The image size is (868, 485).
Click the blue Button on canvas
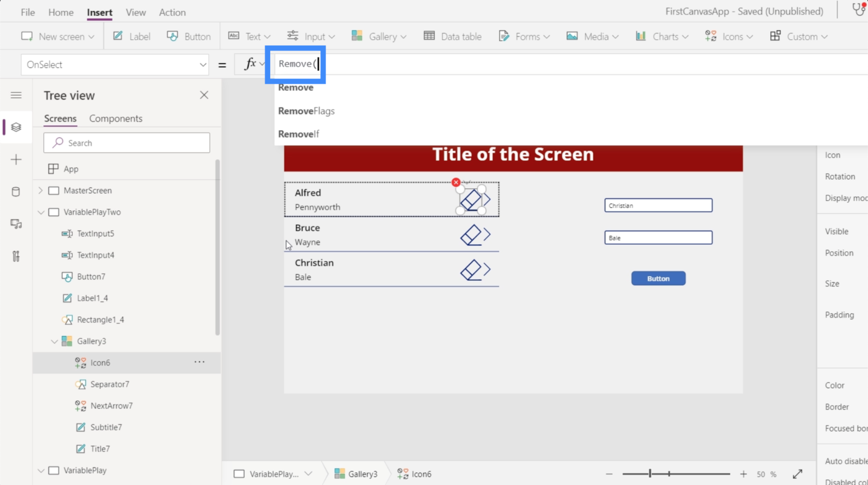[x=658, y=278]
